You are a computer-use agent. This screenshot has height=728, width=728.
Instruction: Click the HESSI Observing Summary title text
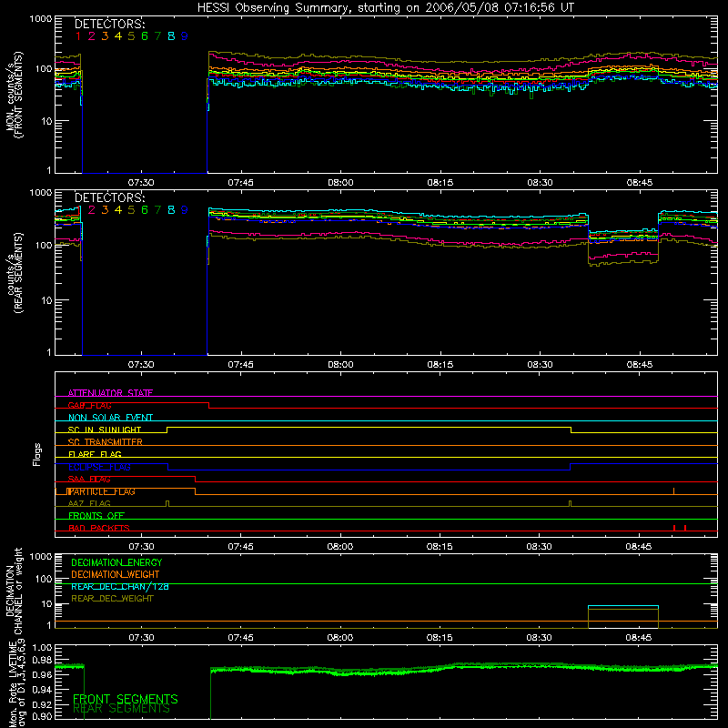[386, 8]
